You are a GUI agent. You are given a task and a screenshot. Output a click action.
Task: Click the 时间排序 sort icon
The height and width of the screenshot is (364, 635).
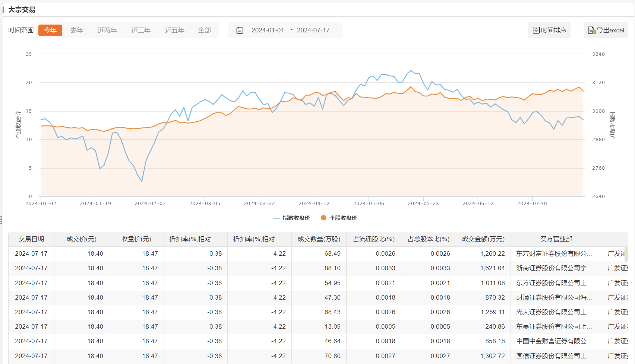[536, 31]
